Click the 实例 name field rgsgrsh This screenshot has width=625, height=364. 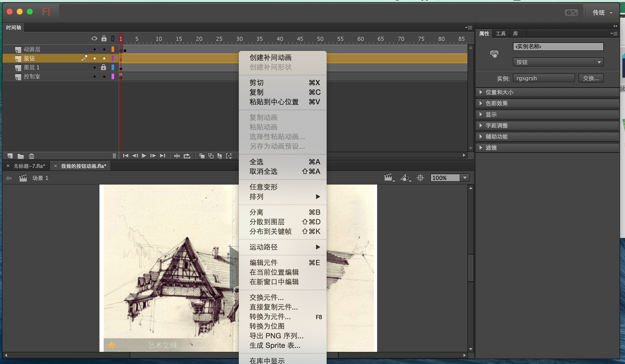(x=544, y=78)
